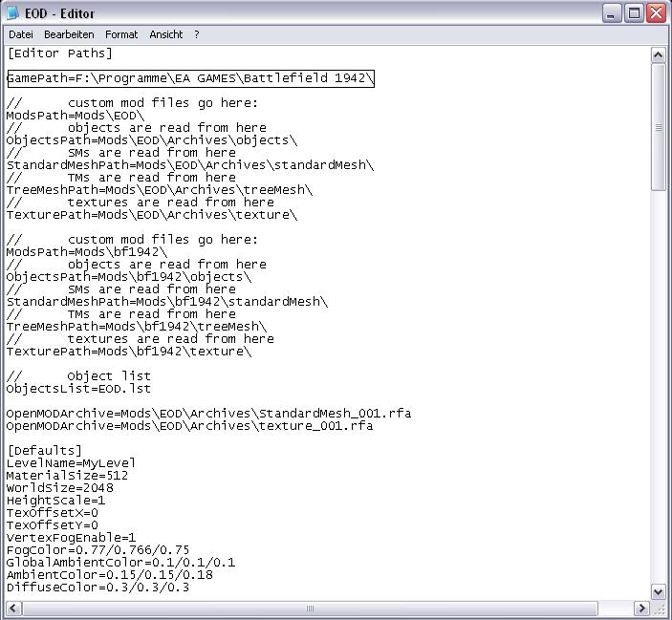Click the notepad icon in title bar

(x=12, y=13)
